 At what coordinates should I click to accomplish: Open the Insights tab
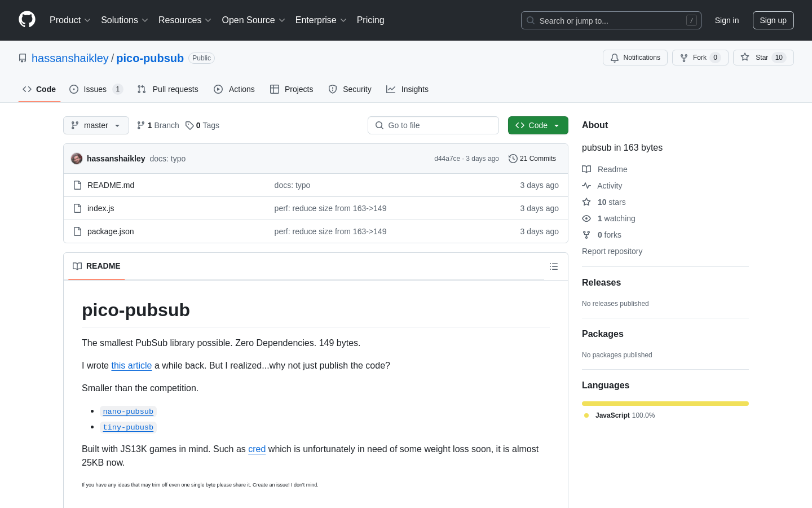pos(407,89)
